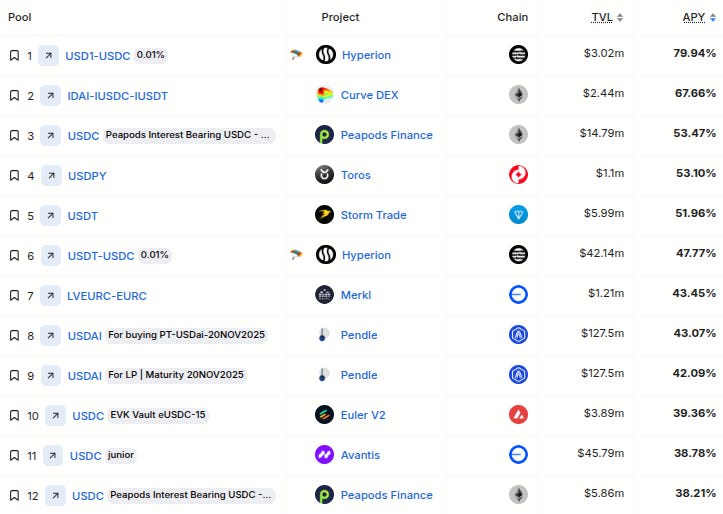Image resolution: width=723 pixels, height=514 pixels.
Task: Open the Curve DEX project link
Action: pyautogui.click(x=369, y=95)
